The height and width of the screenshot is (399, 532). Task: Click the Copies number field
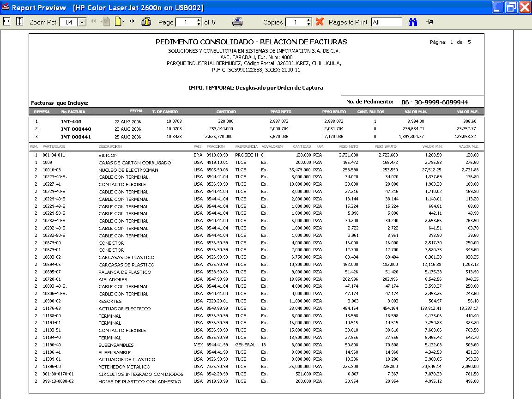pos(296,22)
